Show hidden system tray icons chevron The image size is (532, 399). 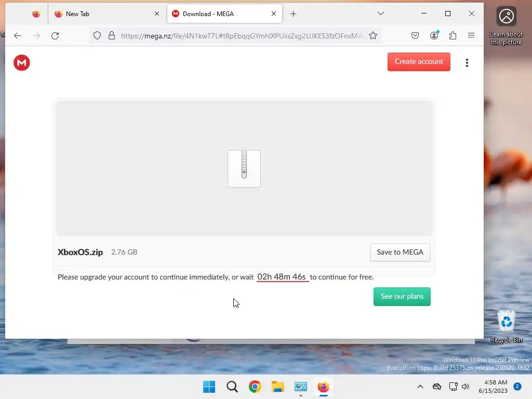420,387
